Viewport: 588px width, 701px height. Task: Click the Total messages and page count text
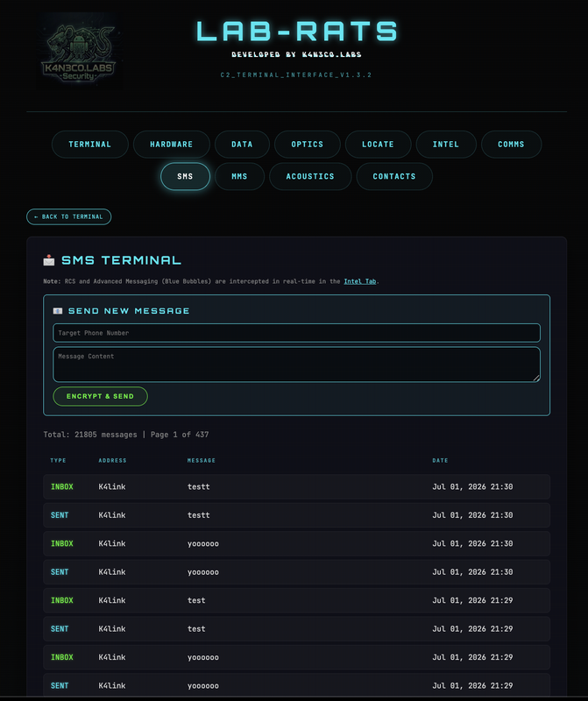pyautogui.click(x=126, y=435)
